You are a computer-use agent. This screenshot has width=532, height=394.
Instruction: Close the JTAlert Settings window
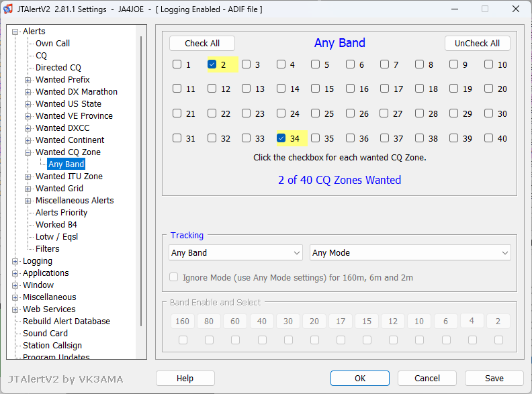click(516, 9)
